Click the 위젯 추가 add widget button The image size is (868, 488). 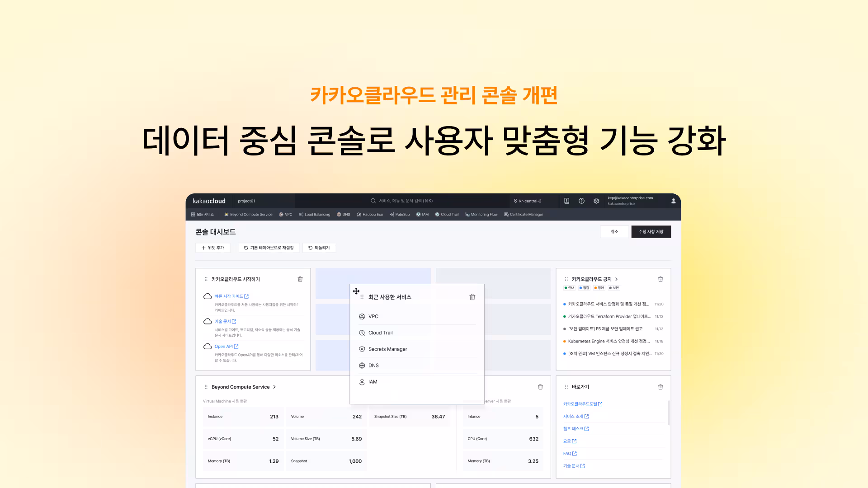(213, 248)
